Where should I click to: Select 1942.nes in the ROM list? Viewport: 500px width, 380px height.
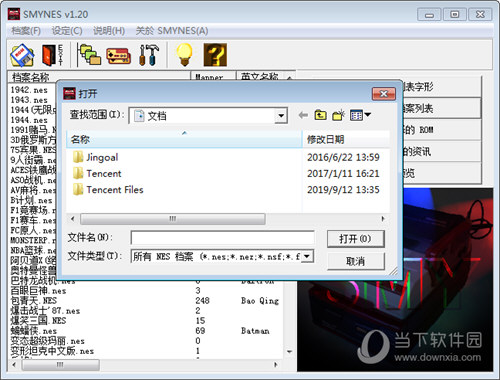pyautogui.click(x=29, y=90)
